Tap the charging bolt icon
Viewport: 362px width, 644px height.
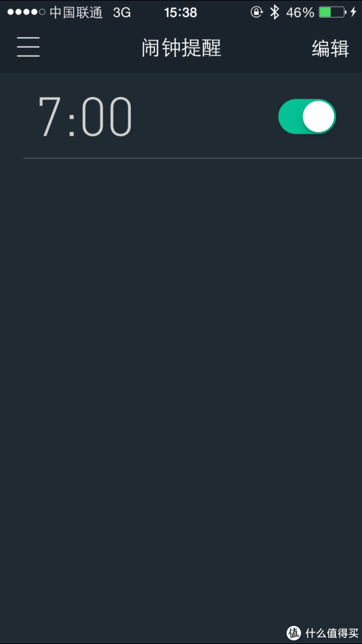(x=354, y=12)
